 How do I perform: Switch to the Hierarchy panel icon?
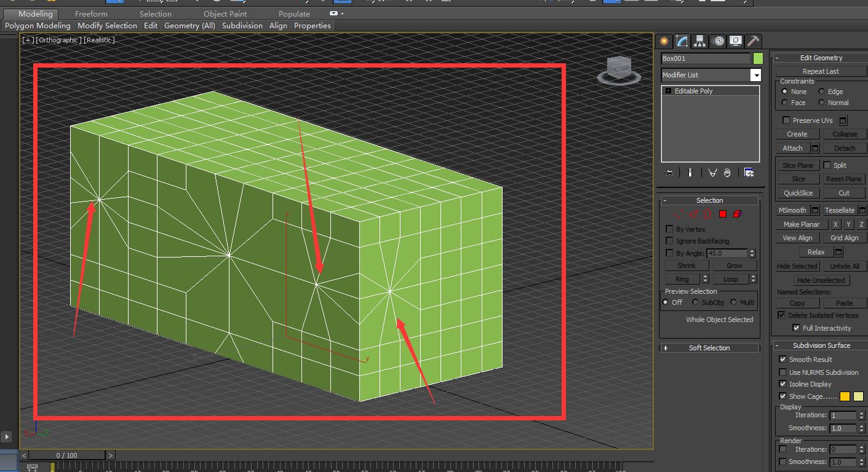tap(699, 41)
